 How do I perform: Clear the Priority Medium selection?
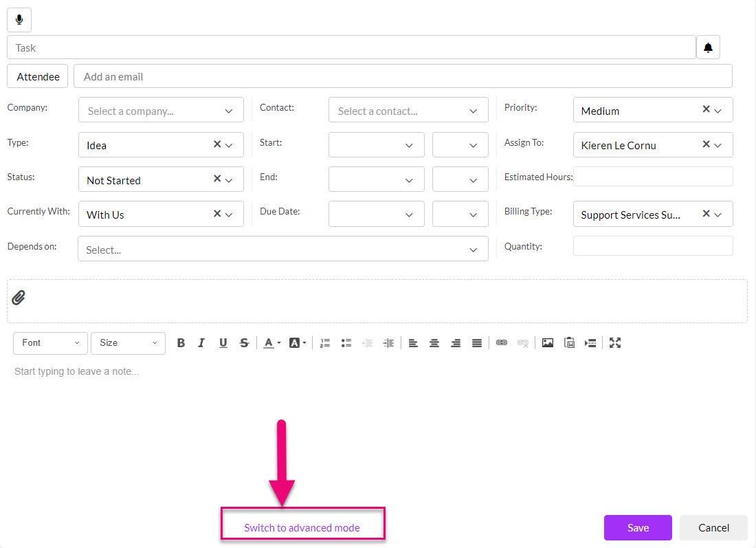click(x=706, y=109)
